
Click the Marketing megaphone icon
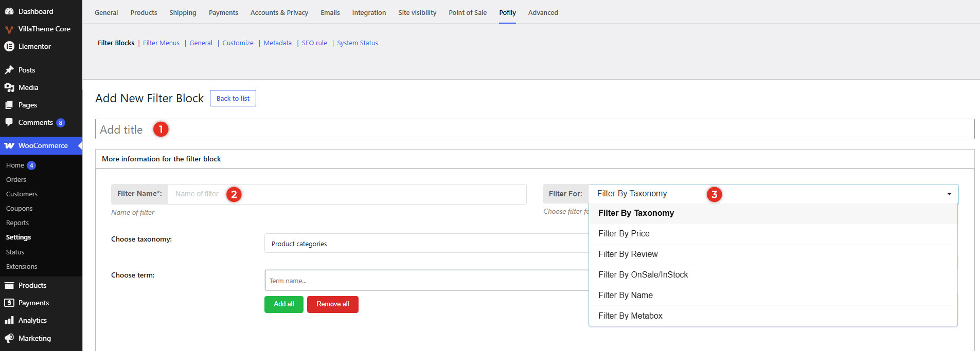[9, 338]
